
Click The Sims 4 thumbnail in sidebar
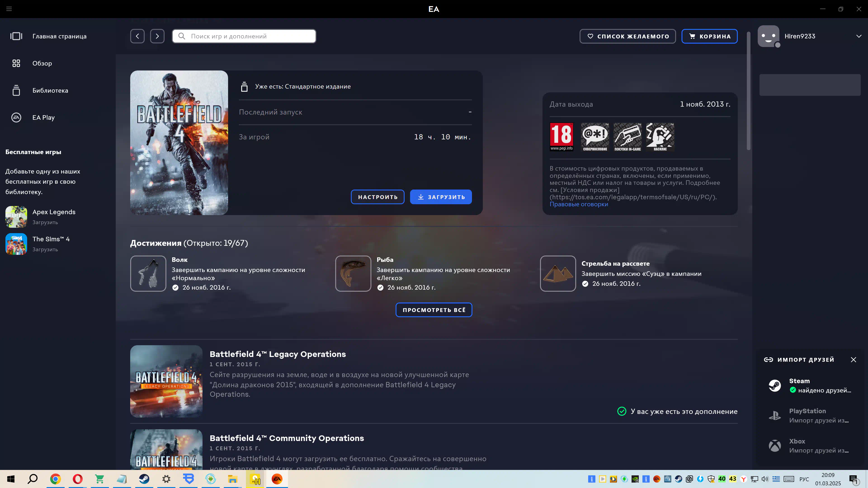click(x=16, y=244)
